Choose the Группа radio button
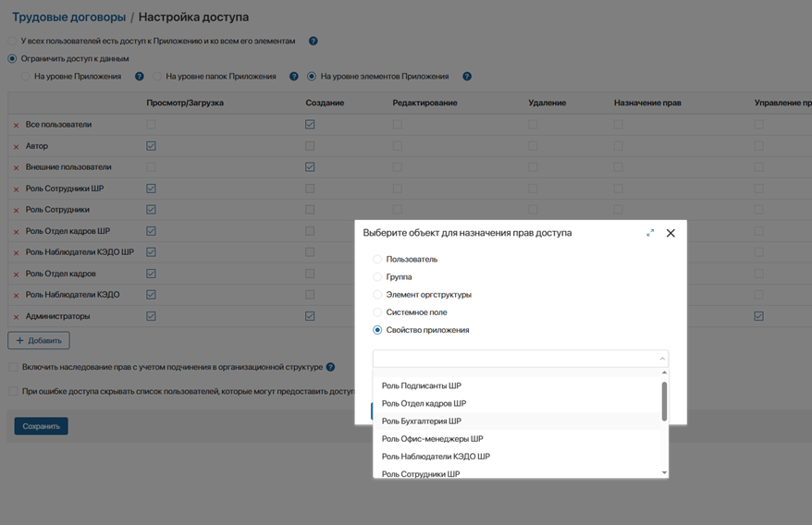 (377, 277)
